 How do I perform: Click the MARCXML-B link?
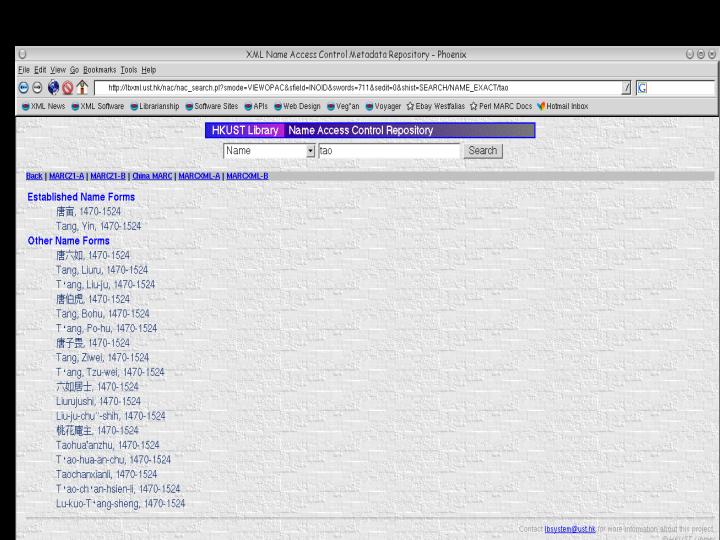click(247, 176)
